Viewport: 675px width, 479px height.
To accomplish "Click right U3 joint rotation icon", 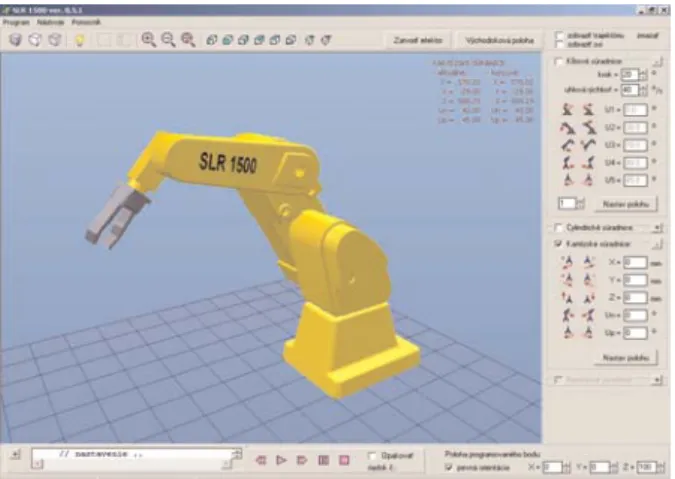I will coord(588,145).
